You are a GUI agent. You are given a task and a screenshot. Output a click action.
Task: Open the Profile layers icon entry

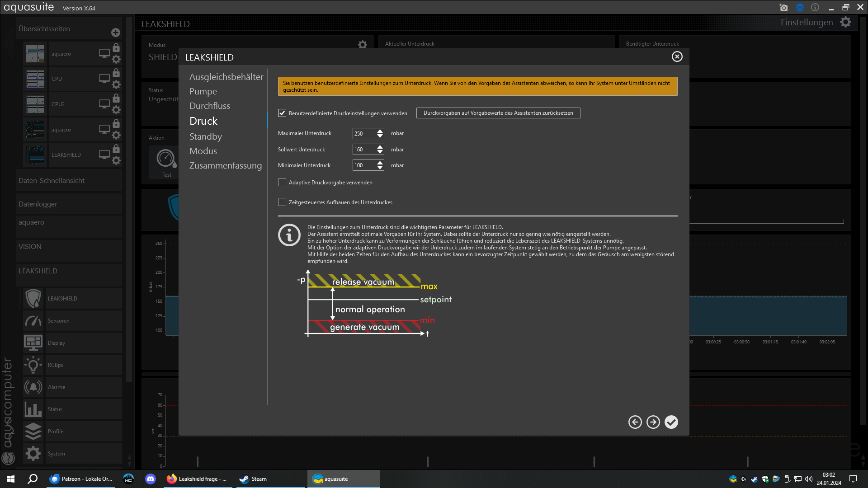click(x=33, y=432)
